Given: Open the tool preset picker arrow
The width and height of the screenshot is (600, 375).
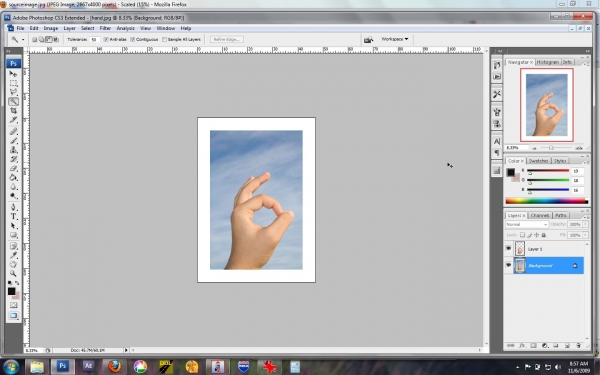Looking at the screenshot, I should (x=23, y=39).
